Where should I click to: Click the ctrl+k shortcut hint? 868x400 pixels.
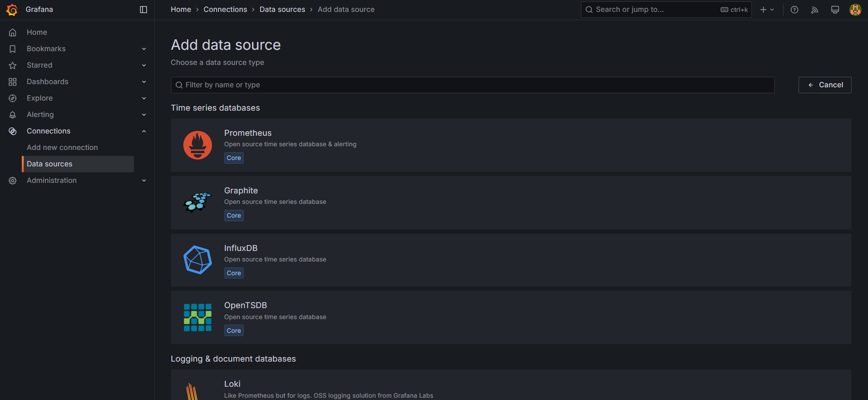(735, 10)
